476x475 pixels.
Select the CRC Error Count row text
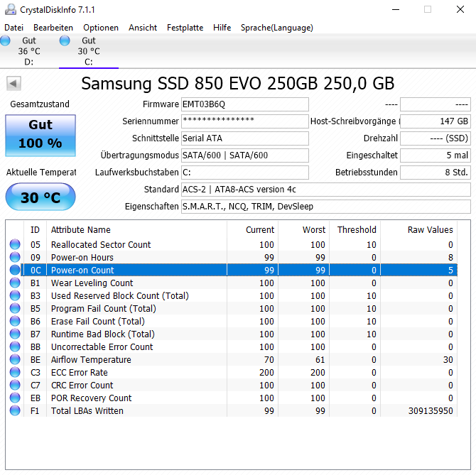(x=82, y=385)
